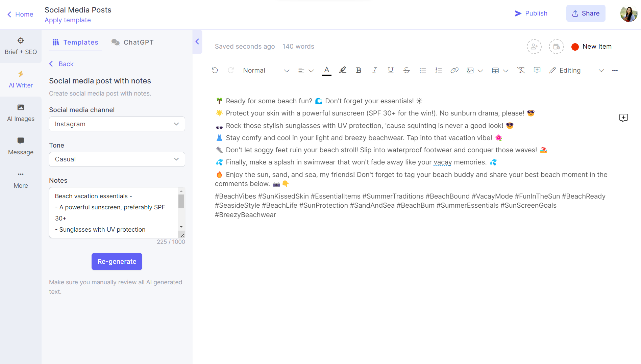Collapse the left panel with the arrow

click(x=197, y=42)
